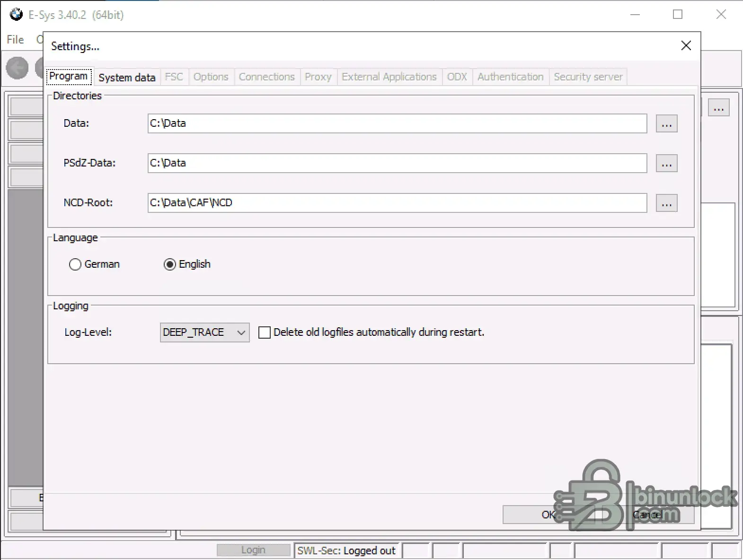
Task: Browse for the Data directory
Action: pos(667,124)
